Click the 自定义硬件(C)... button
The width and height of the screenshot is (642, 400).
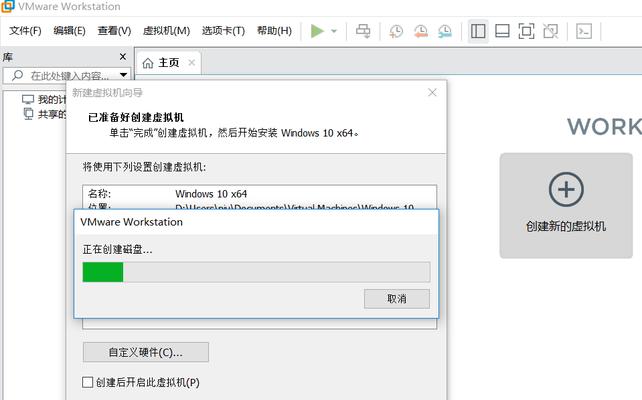(146, 352)
